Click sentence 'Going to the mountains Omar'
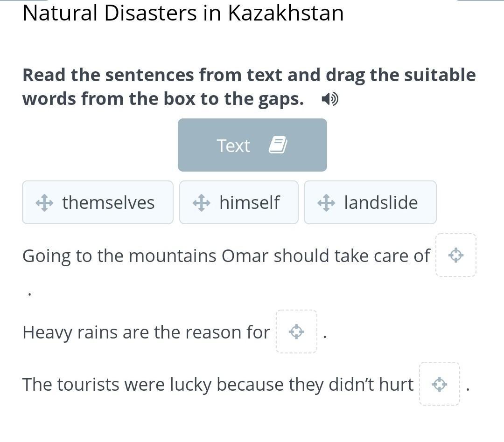504x442 pixels. coord(226,256)
